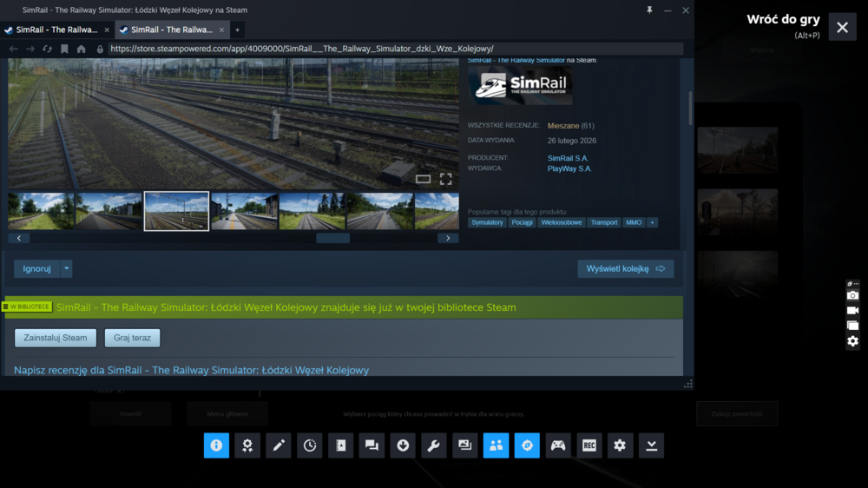Toggle the web browser compass overlay button
868x488 pixels.
click(x=527, y=445)
